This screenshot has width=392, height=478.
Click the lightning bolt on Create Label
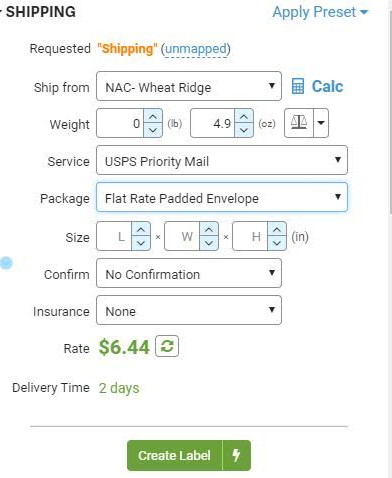pyautogui.click(x=236, y=455)
